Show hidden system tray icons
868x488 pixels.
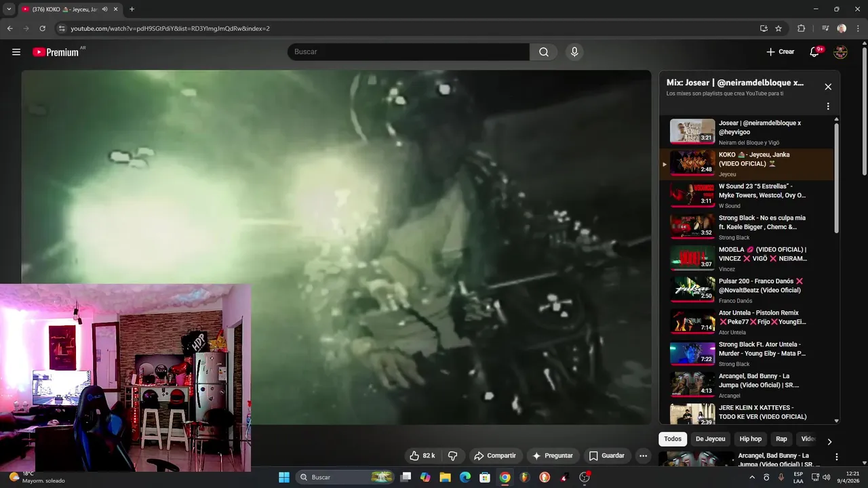pos(751,477)
